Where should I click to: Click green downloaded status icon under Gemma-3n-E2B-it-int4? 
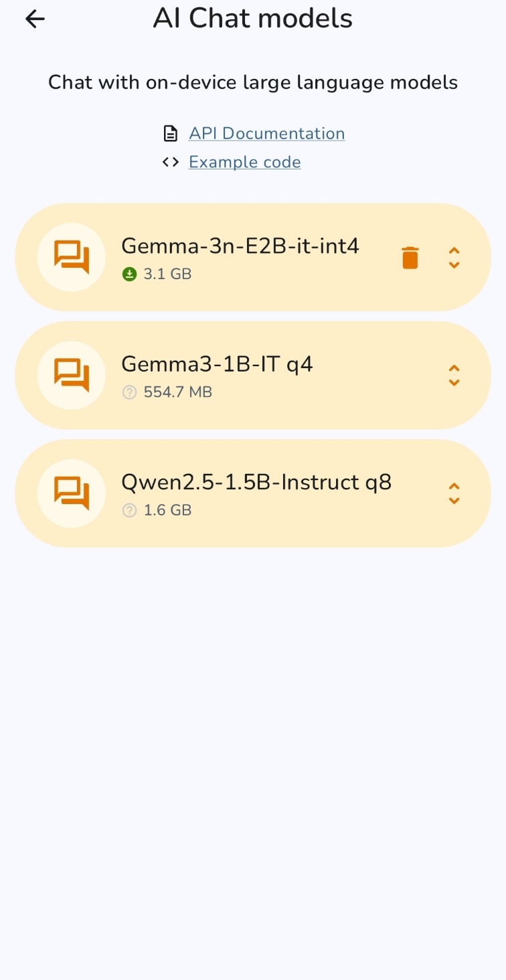[x=129, y=274]
